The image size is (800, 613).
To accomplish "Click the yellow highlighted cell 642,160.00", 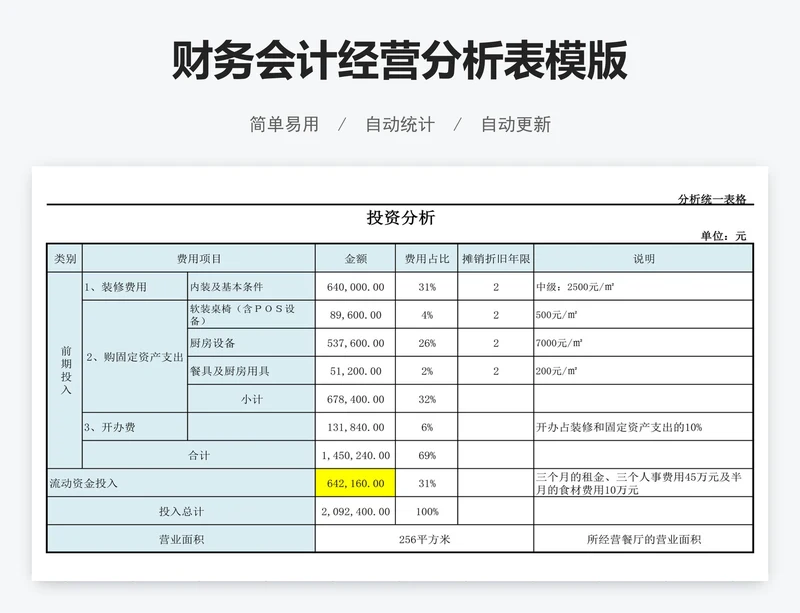I will coord(356,483).
